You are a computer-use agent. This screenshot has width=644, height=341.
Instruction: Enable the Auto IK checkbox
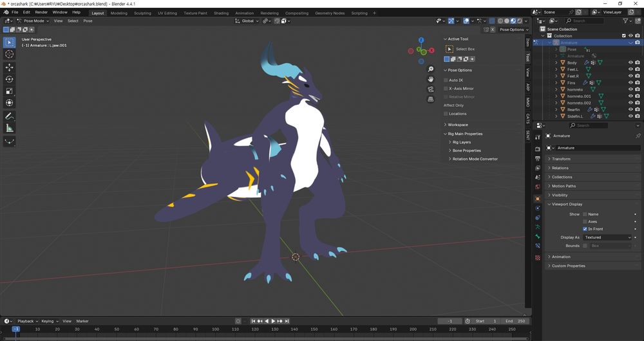coord(446,80)
